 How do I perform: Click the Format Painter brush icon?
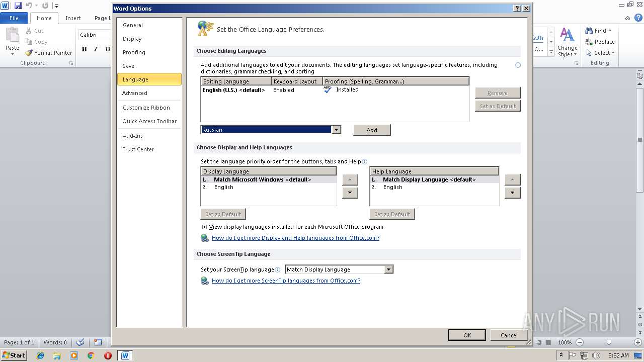(29, 53)
